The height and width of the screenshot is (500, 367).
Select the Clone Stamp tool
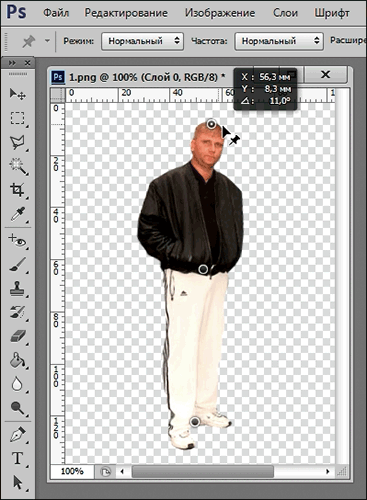[x=17, y=289]
